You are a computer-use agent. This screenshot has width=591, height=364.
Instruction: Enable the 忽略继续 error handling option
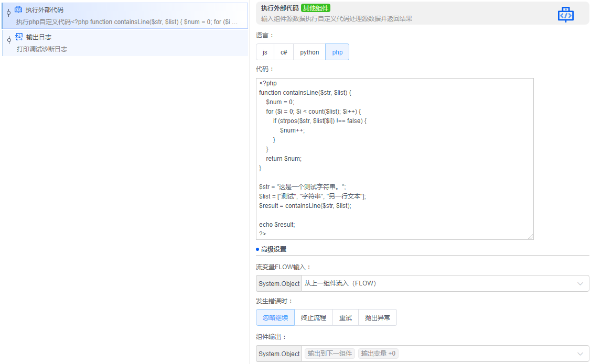tap(275, 317)
